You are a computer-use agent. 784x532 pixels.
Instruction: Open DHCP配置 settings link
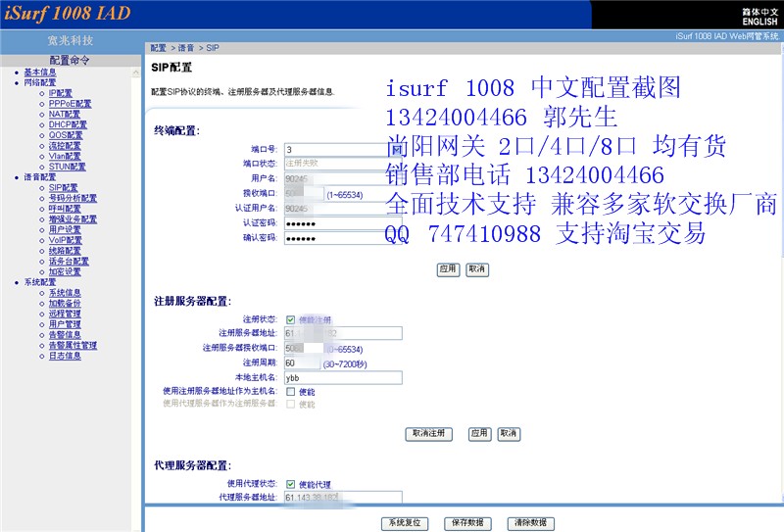(x=68, y=124)
